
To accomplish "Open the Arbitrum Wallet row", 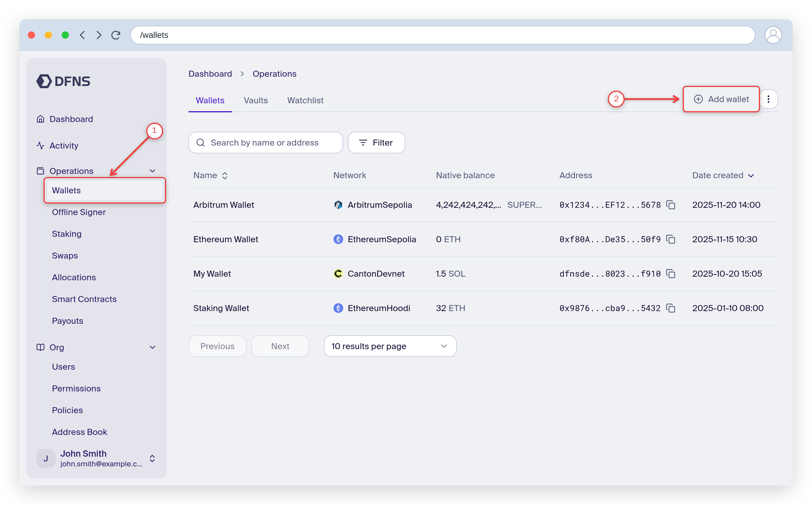I will [x=483, y=205].
